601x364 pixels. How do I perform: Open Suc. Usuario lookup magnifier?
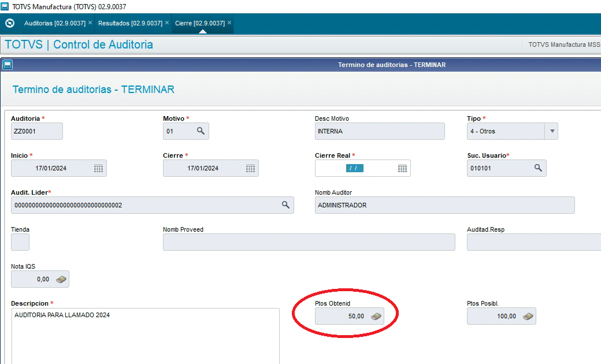[x=538, y=168]
